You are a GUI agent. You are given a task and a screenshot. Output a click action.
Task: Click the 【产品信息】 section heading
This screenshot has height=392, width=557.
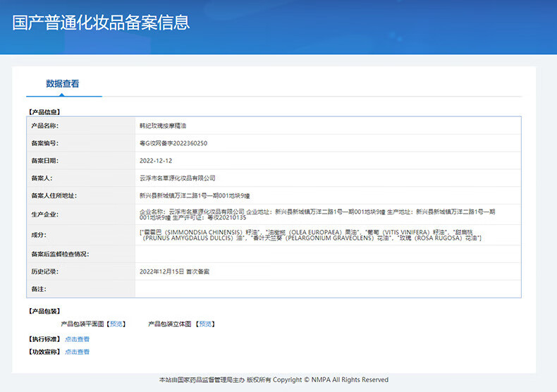(44, 111)
